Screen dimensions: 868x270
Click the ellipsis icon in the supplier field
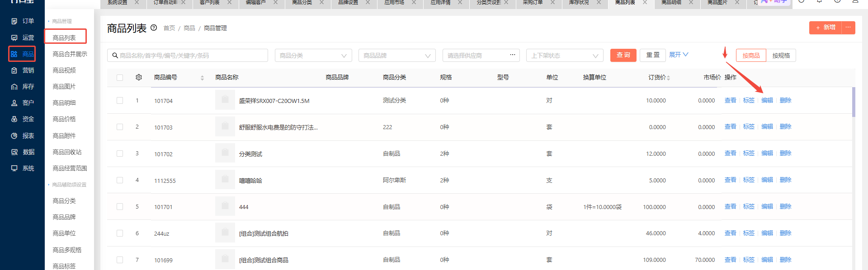click(513, 55)
